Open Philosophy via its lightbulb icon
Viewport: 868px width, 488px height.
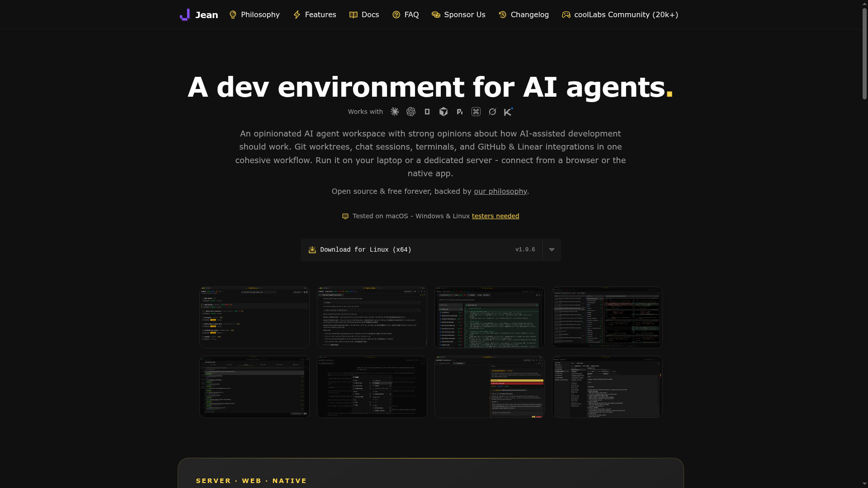pos(233,15)
